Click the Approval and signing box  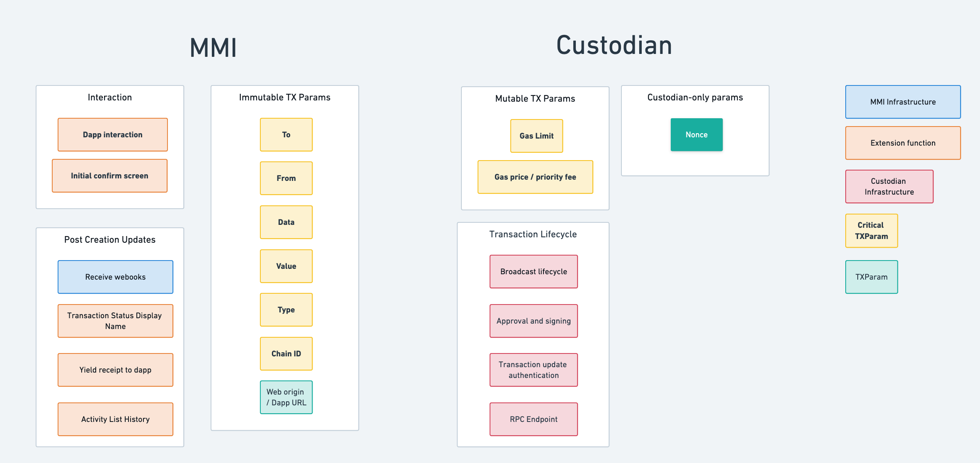click(534, 321)
